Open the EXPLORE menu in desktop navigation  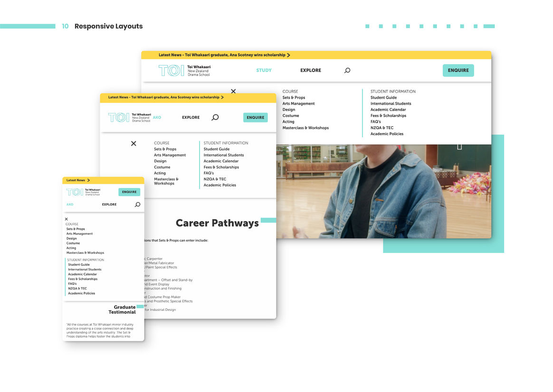pos(311,70)
